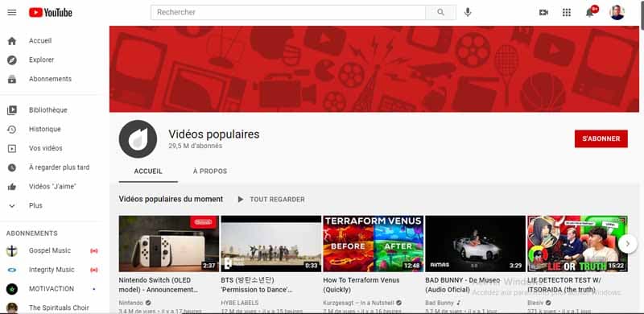Click the Explorer compass icon
This screenshot has height=314, width=644.
12,60
